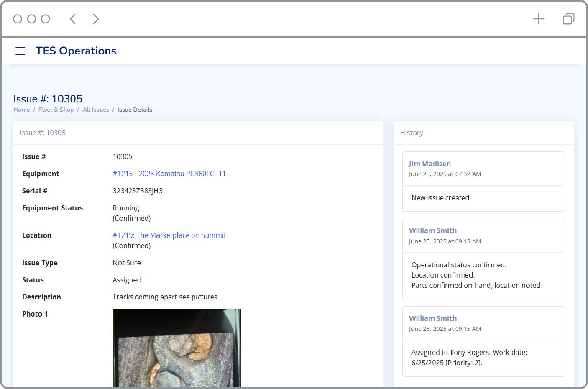
Task: Open a new tab with plus icon
Action: tap(538, 19)
